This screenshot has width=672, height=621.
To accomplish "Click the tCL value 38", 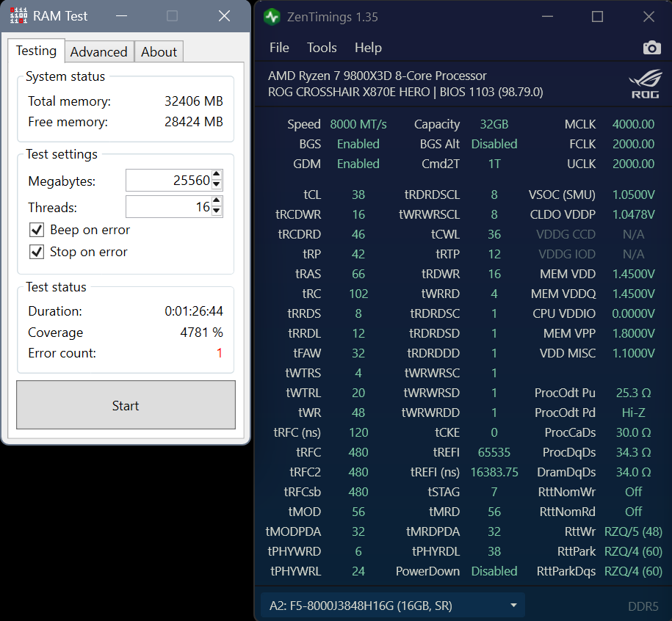I will point(358,195).
